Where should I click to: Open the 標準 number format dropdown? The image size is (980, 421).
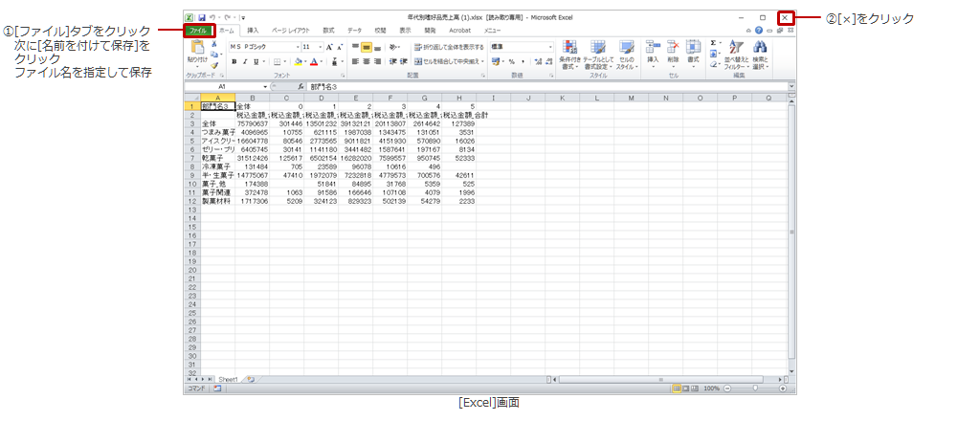tap(550, 47)
